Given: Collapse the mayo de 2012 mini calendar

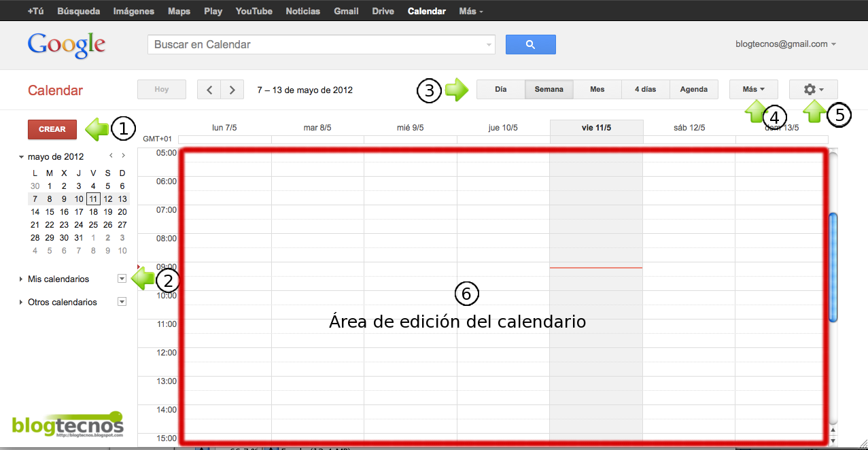Looking at the screenshot, I should 20,156.
